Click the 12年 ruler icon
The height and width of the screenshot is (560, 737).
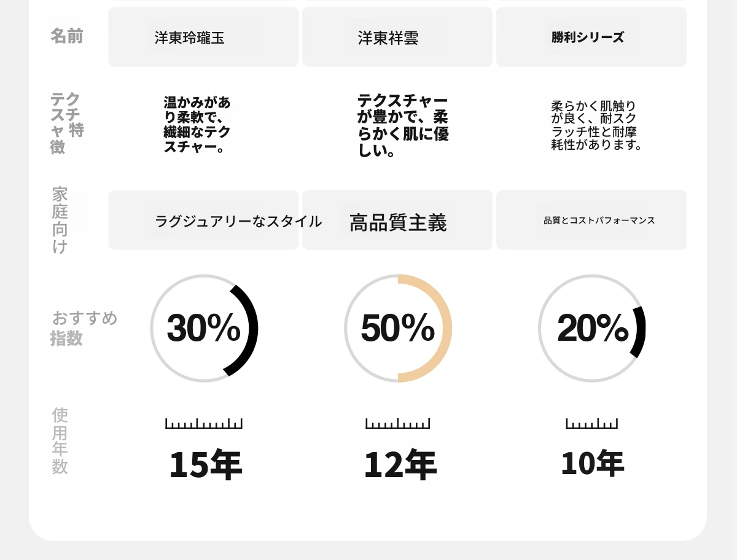(x=397, y=424)
